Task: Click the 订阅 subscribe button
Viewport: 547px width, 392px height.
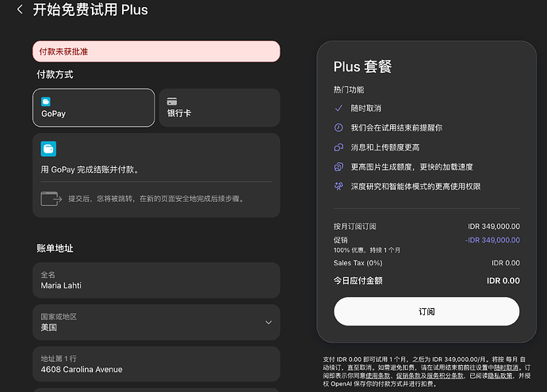Action: point(427,311)
